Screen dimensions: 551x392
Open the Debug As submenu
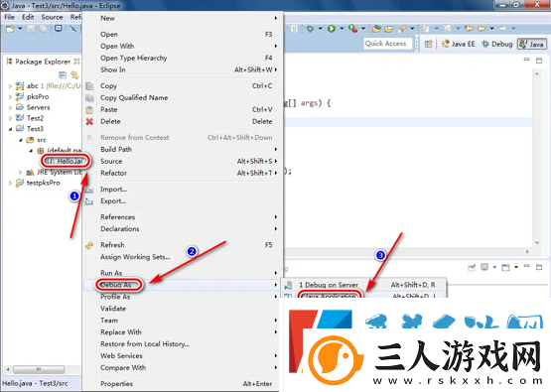182,285
